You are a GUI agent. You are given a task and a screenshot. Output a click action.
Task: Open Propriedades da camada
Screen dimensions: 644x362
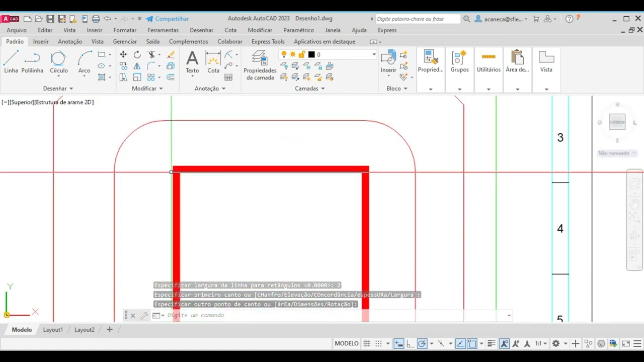click(x=260, y=65)
